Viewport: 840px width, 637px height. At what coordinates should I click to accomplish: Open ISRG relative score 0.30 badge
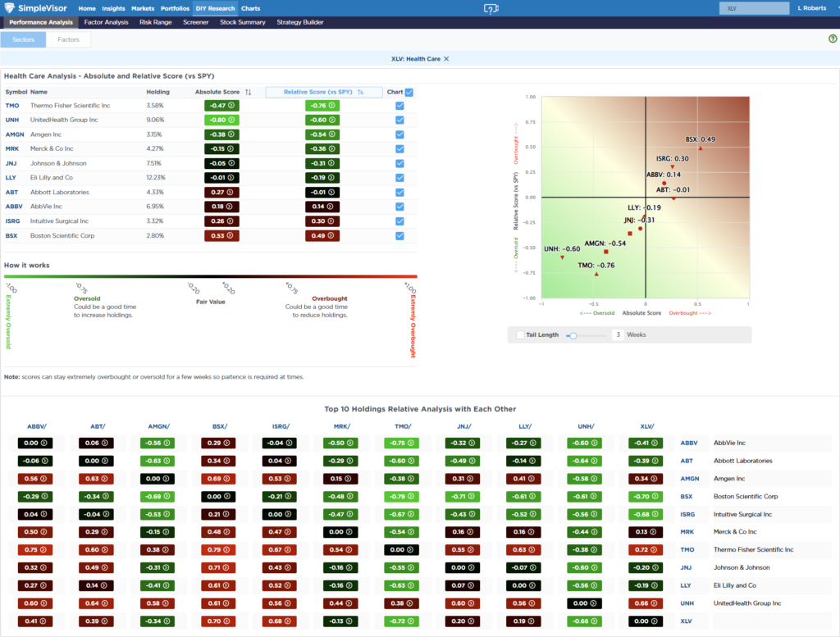coord(322,221)
